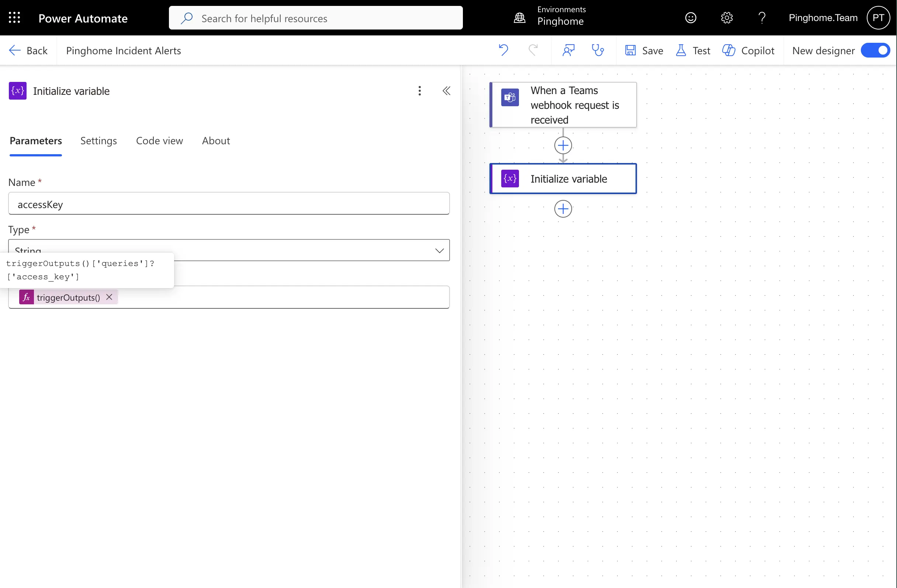
Task: Open the Type dropdown showing String
Action: click(x=439, y=250)
